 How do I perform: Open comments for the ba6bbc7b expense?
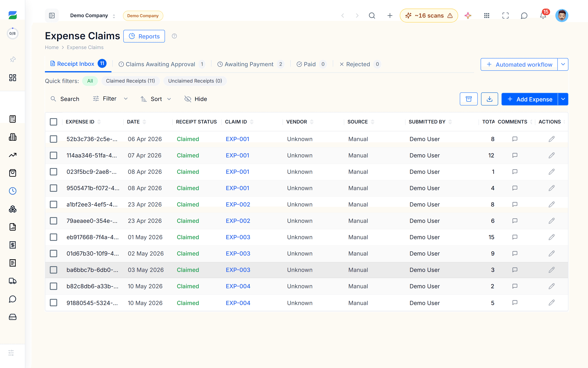[x=515, y=270]
